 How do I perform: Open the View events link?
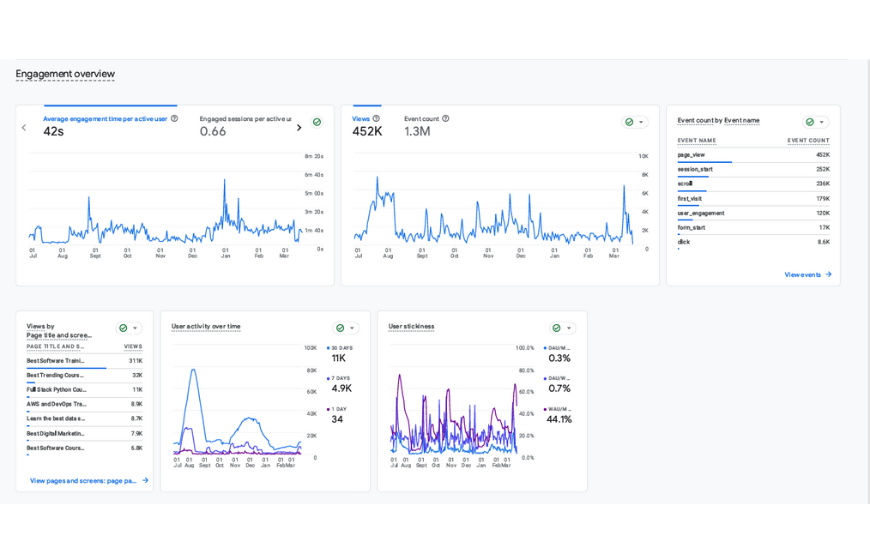pos(807,274)
